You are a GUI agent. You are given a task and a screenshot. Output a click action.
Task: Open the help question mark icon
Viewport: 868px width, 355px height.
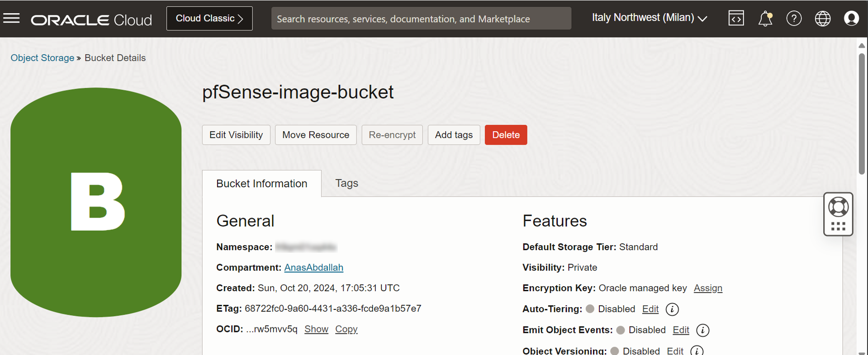[794, 19]
